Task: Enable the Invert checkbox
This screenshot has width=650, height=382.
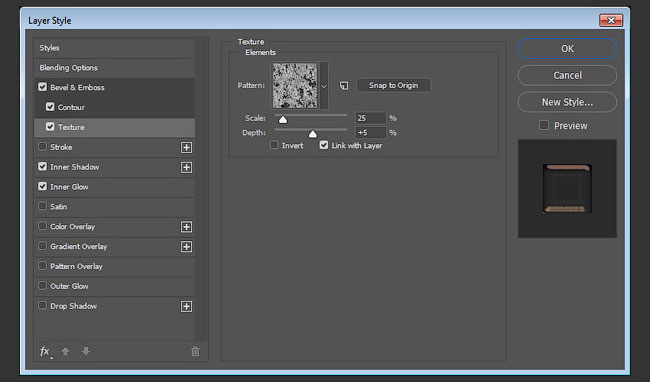Action: (274, 145)
